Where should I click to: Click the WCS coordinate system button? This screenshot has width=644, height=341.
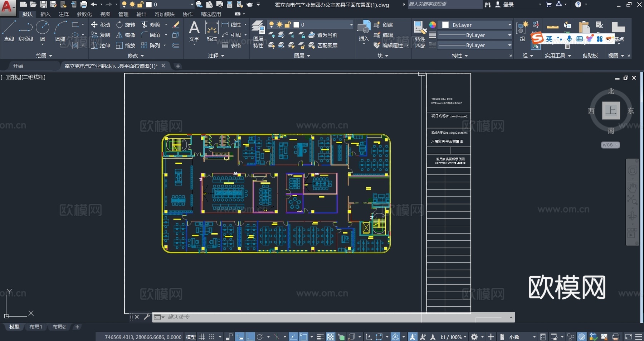(x=610, y=145)
